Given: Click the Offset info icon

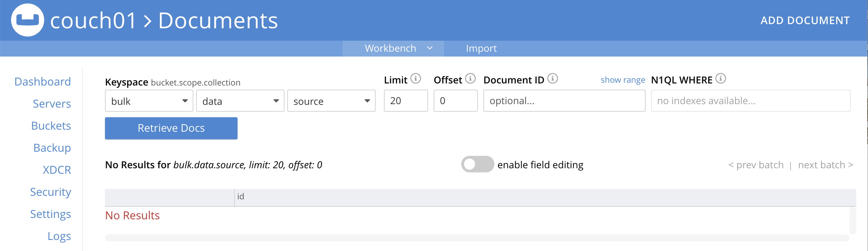Looking at the screenshot, I should [x=470, y=79].
